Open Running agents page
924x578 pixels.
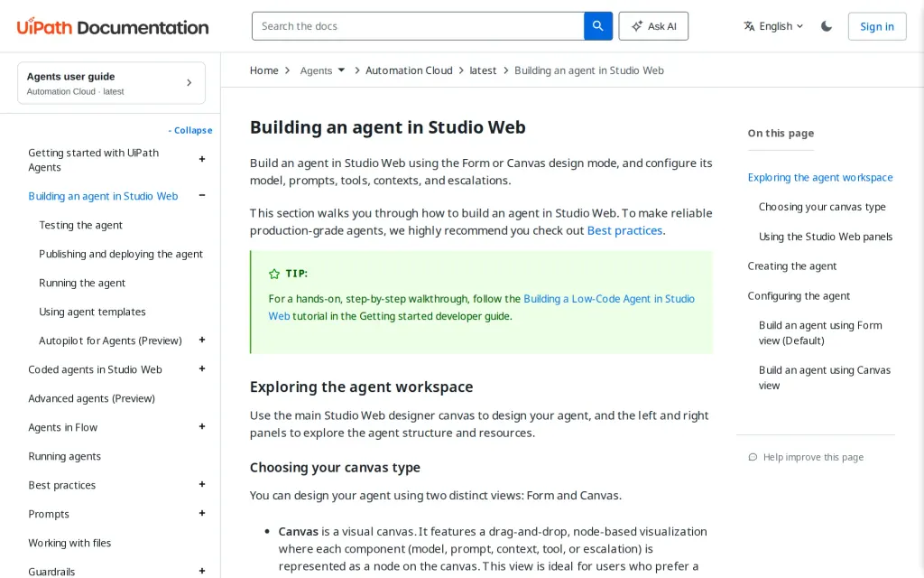64,456
